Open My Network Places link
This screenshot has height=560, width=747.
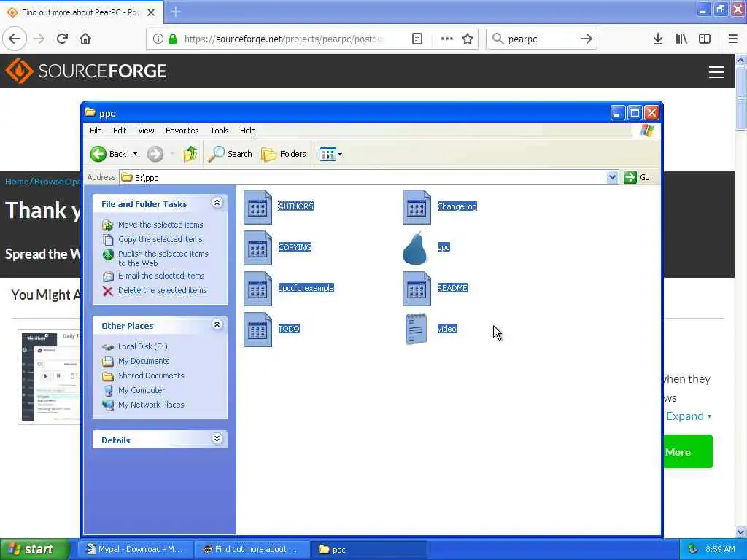pos(151,405)
